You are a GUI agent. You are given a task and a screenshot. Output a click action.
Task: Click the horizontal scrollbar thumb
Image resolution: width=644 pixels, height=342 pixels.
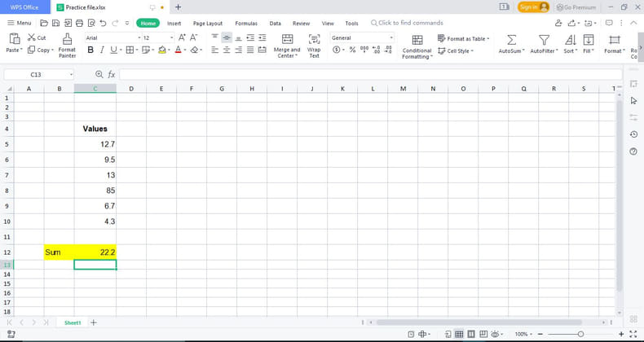click(x=479, y=322)
